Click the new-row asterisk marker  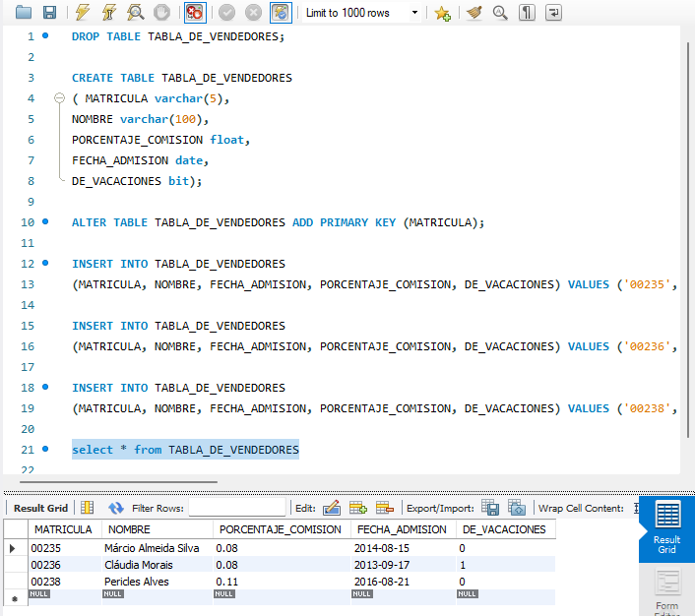pyautogui.click(x=15, y=598)
